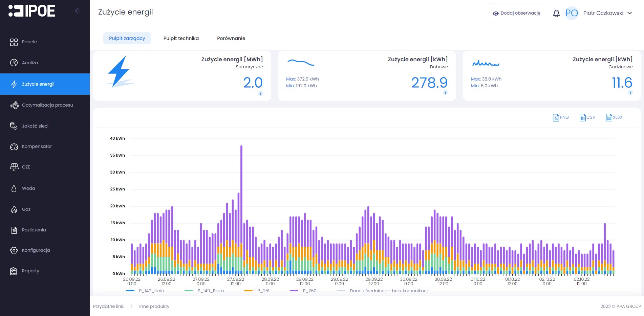Switch to the Pulpit technika tab
644x316 pixels.
pyautogui.click(x=181, y=38)
